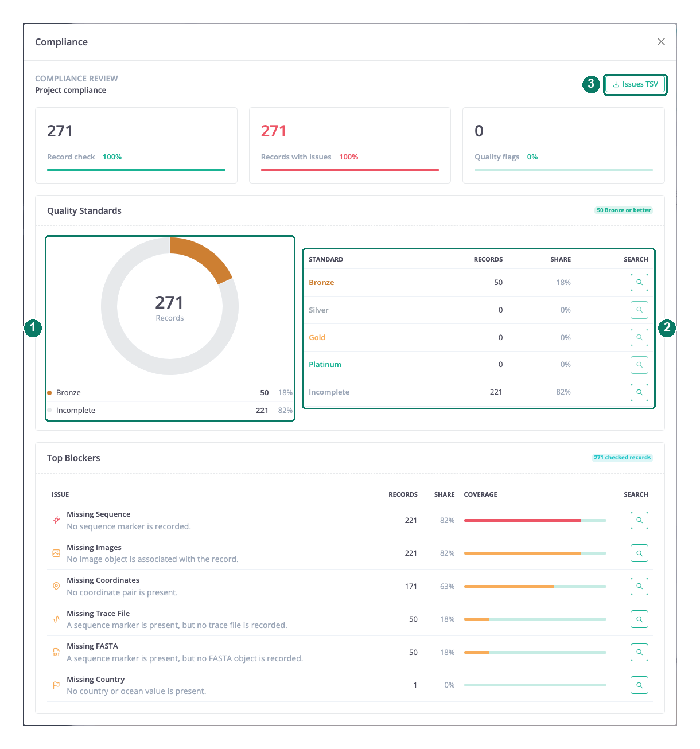Click the Missing Country issue title
Image resolution: width=700 pixels, height=749 pixels.
point(96,680)
